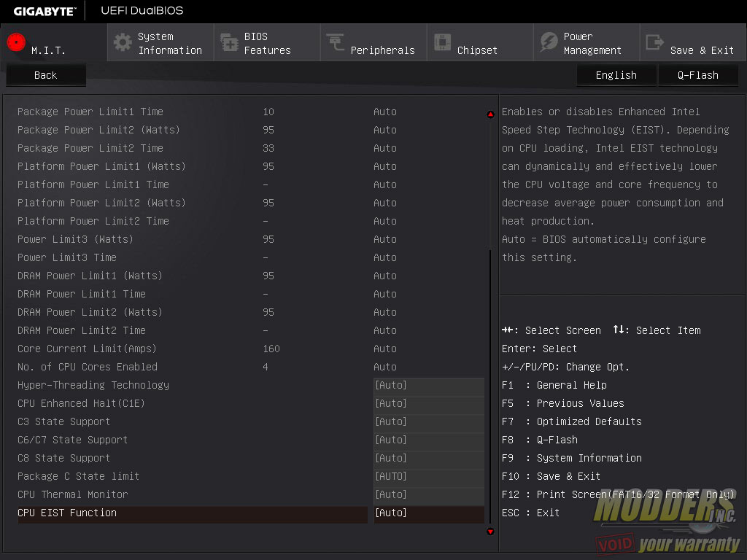Switch to the Save & Exit tab
The height and width of the screenshot is (560, 747).
(x=693, y=43)
